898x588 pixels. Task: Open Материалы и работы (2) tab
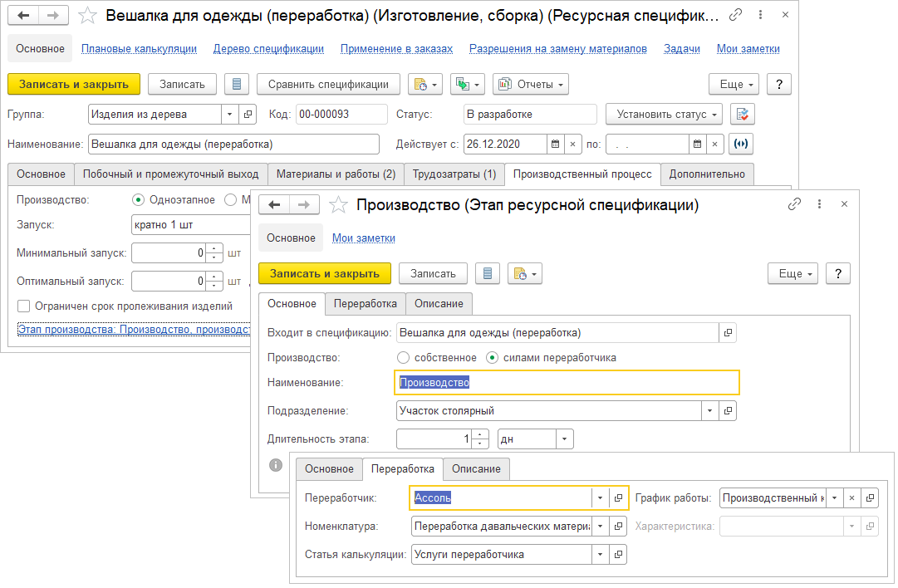click(x=336, y=174)
